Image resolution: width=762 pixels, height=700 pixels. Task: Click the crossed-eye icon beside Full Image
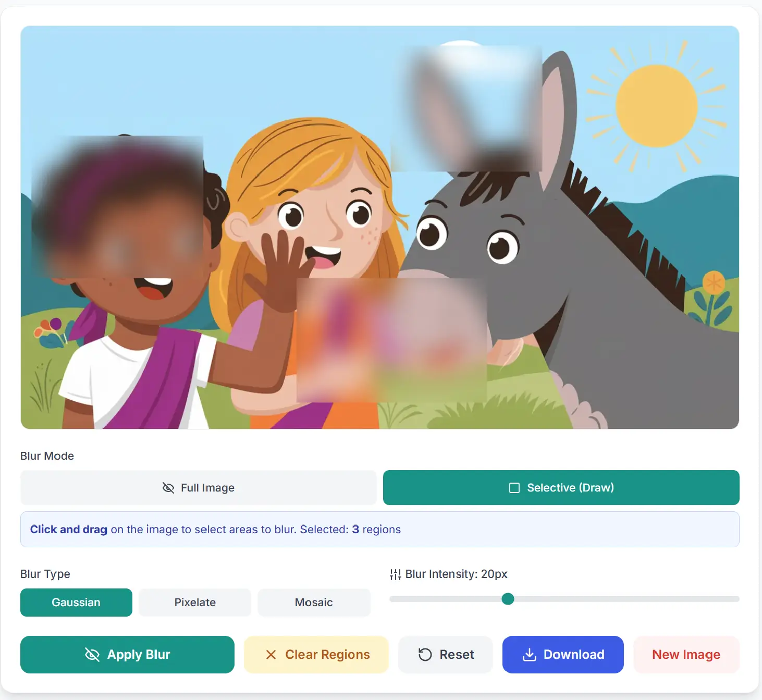pyautogui.click(x=168, y=488)
